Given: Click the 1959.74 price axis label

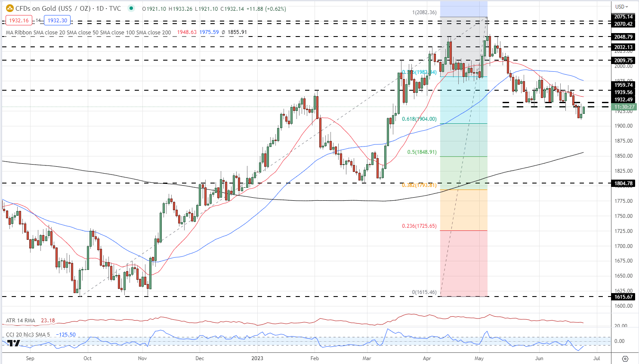Looking at the screenshot, I should [623, 85].
